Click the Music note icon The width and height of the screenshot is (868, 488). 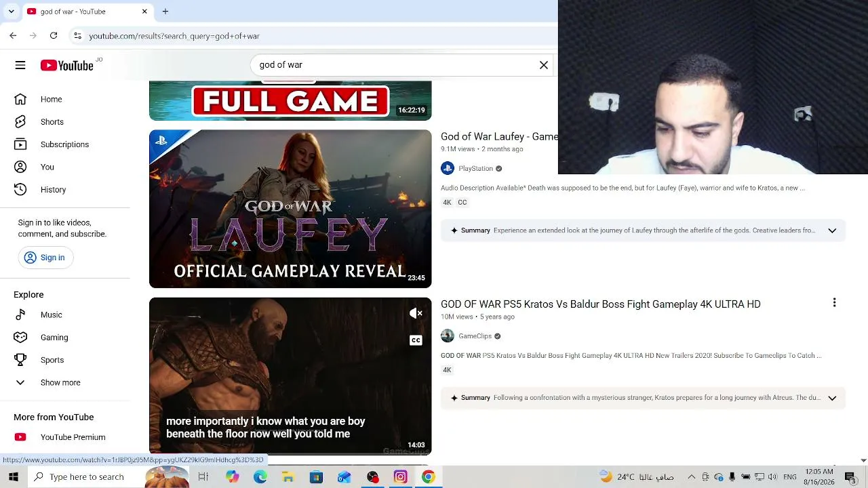(20, 314)
